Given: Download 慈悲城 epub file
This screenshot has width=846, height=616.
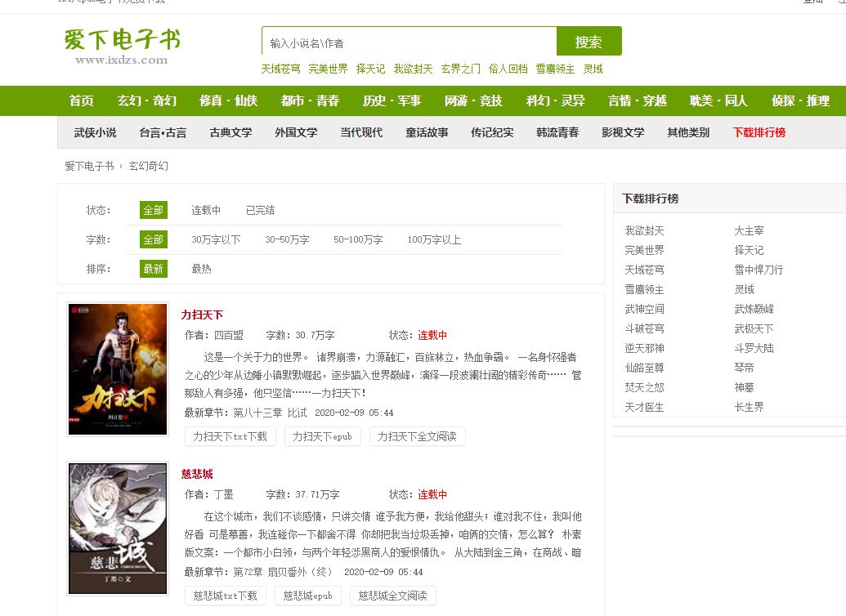Looking at the screenshot, I should (x=308, y=595).
